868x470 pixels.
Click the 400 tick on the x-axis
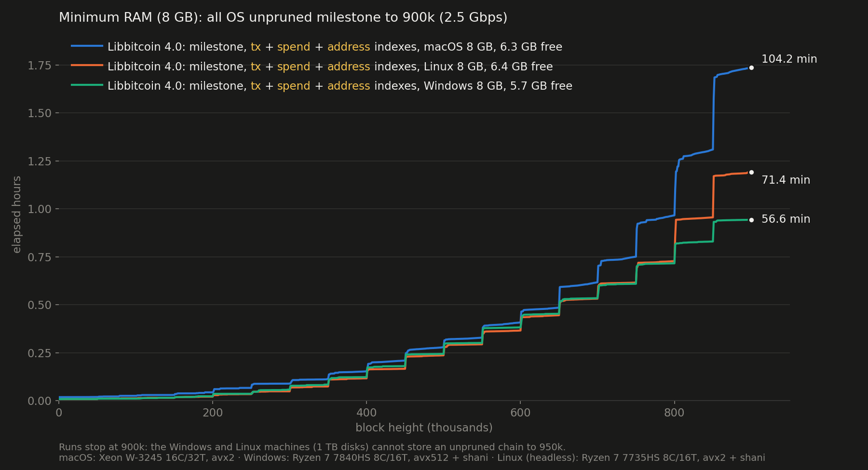[366, 413]
